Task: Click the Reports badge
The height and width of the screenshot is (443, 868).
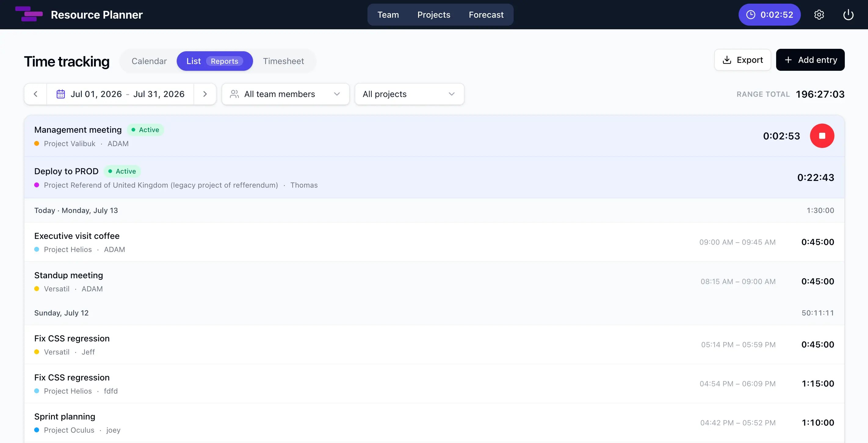Action: click(224, 61)
